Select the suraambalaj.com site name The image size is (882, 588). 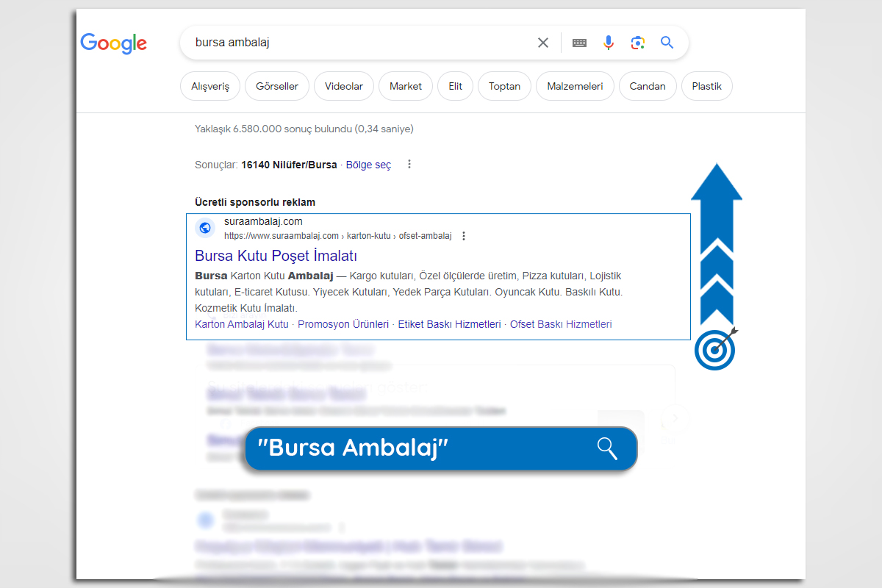[263, 221]
